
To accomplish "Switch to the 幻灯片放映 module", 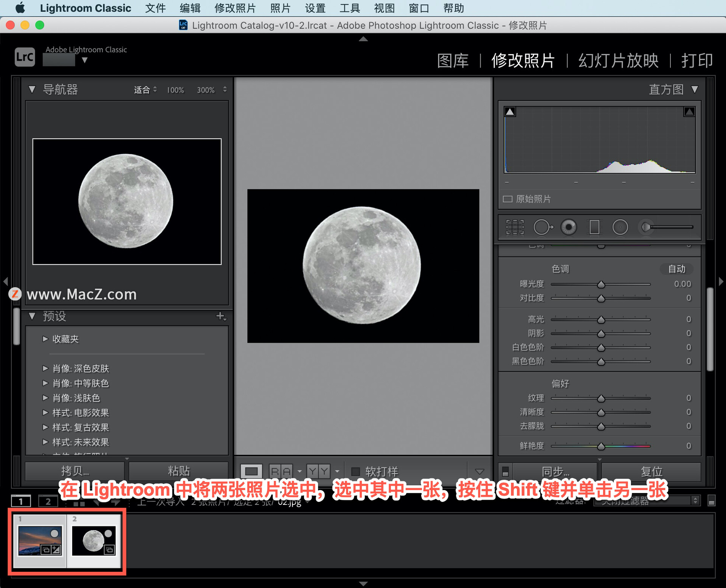I will [x=619, y=61].
